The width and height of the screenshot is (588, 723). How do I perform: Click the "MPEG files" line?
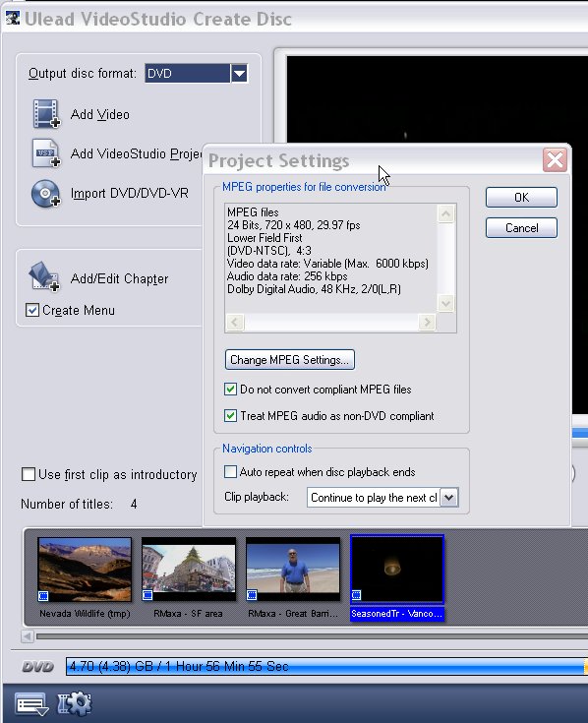tap(253, 212)
